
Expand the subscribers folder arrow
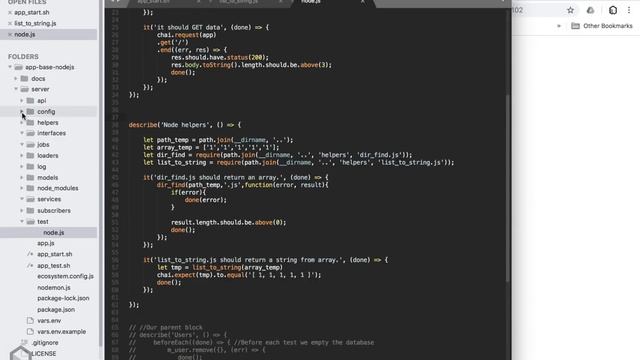22,211
